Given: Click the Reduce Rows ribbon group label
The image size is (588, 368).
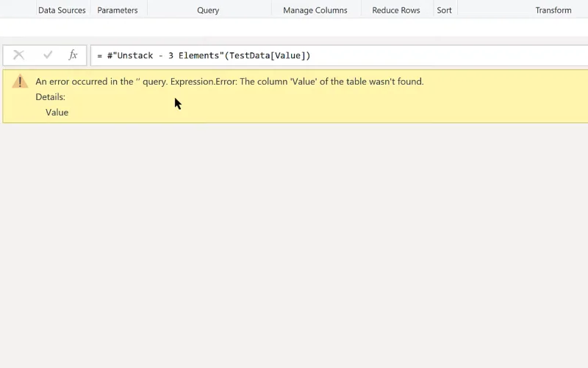Looking at the screenshot, I should [396, 10].
